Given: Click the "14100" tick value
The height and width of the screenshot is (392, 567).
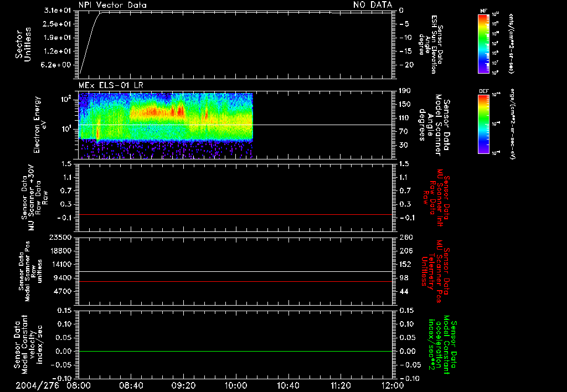Looking at the screenshot, I should (61, 264).
